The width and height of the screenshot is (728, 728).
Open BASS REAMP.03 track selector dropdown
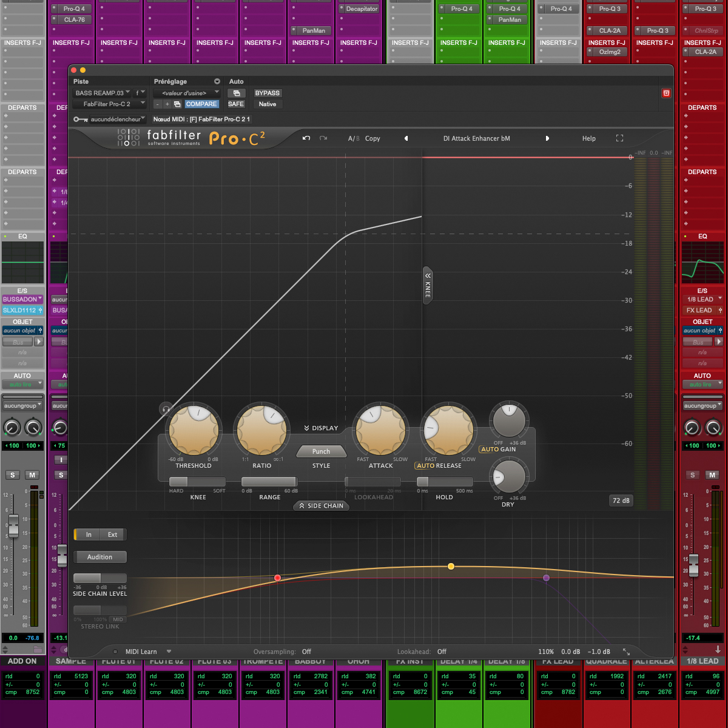(x=102, y=93)
